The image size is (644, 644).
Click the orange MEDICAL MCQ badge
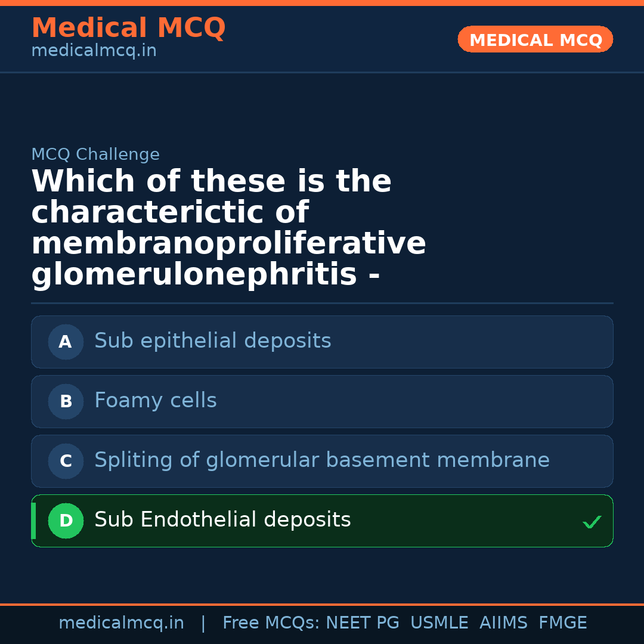535,39
